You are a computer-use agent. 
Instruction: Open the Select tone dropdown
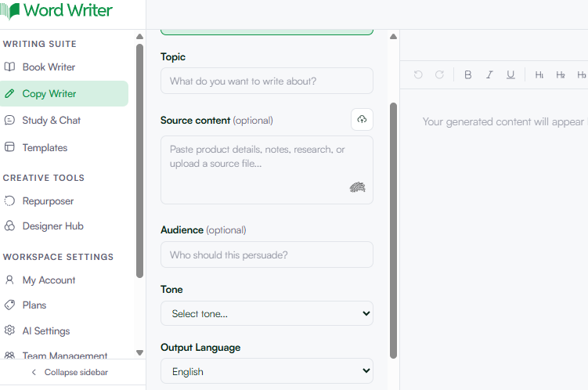(267, 313)
